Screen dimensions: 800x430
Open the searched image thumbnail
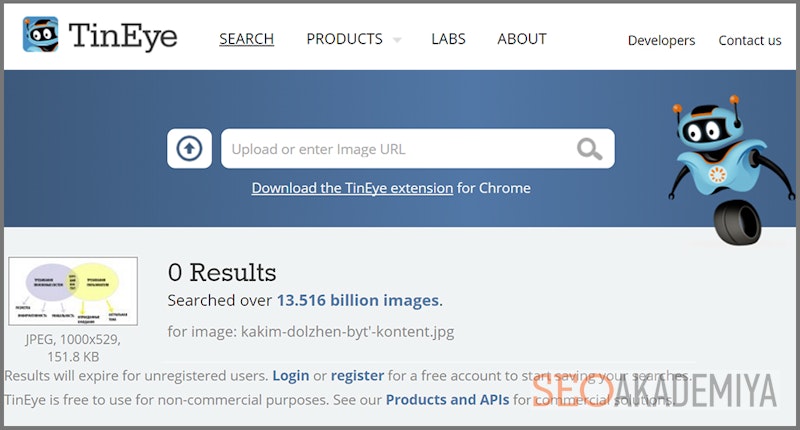(x=73, y=291)
